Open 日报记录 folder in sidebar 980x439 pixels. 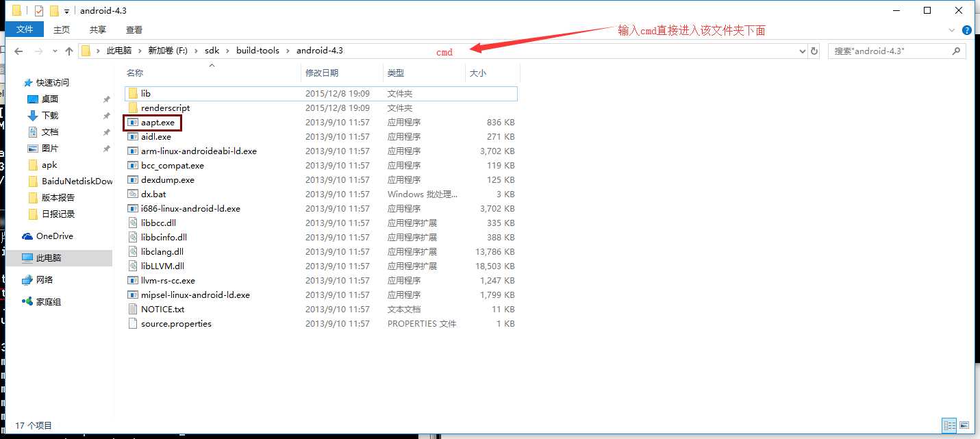pos(58,214)
